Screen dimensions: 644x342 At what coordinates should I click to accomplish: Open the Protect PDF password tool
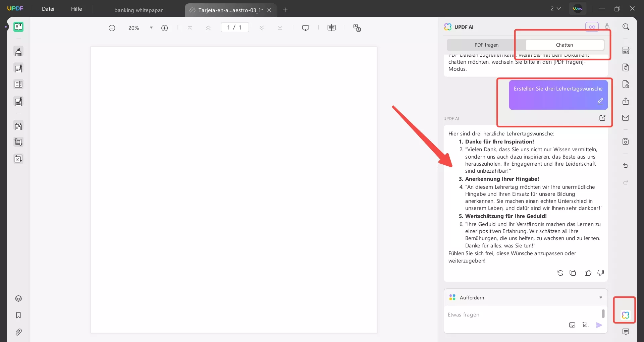[x=626, y=84]
